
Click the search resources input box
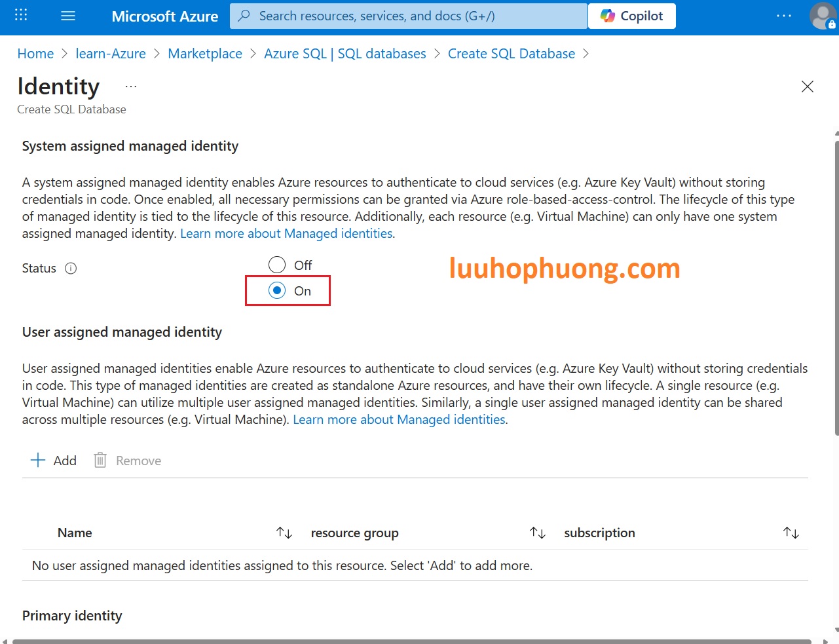click(x=409, y=16)
